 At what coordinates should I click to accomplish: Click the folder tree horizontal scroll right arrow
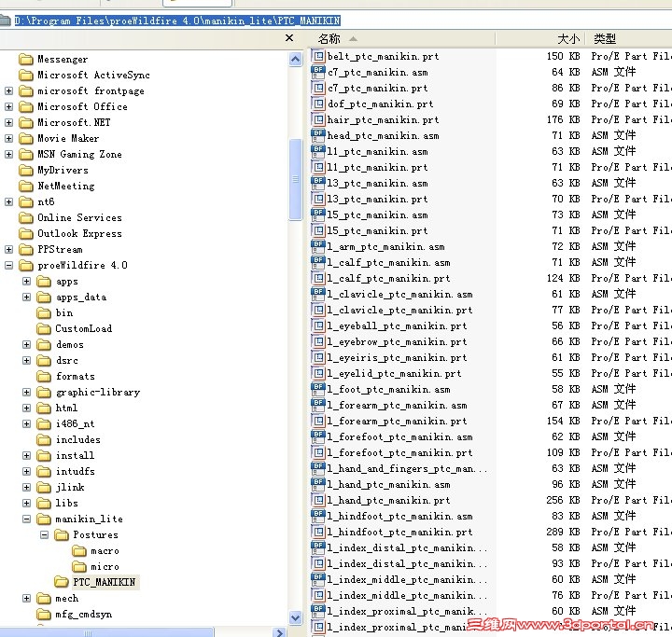pos(279,632)
